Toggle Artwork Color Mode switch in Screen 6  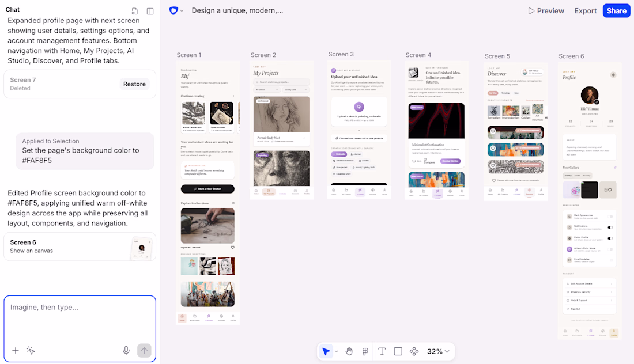click(x=610, y=249)
